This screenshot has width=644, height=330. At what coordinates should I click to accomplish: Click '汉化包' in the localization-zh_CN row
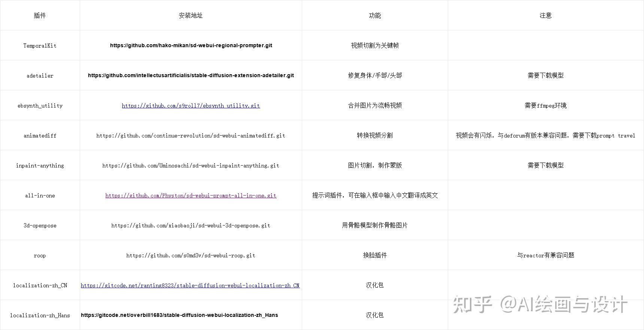[x=375, y=285]
